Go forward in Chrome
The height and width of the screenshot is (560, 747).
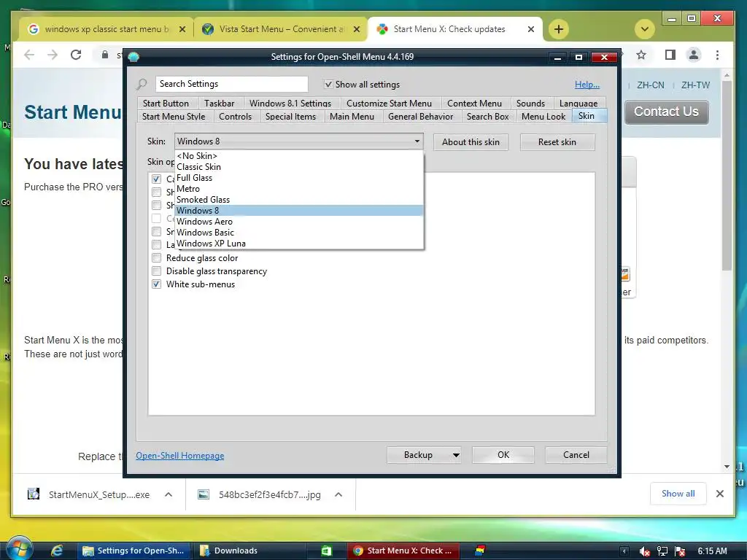pos(53,55)
